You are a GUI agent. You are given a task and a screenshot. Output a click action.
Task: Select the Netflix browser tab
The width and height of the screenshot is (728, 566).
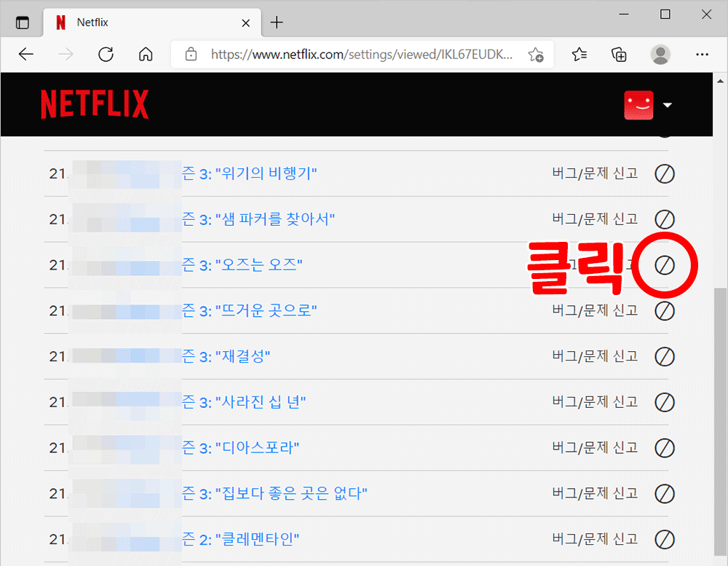[x=152, y=23]
